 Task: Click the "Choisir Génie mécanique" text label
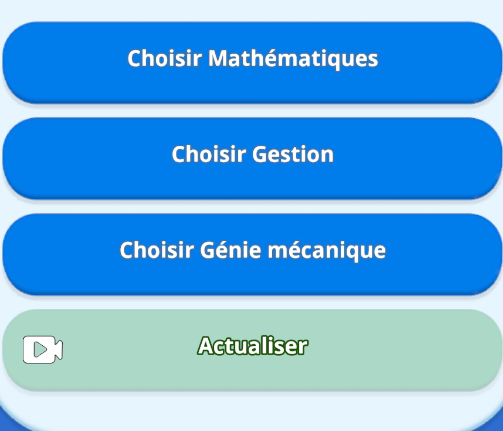pyautogui.click(x=253, y=250)
